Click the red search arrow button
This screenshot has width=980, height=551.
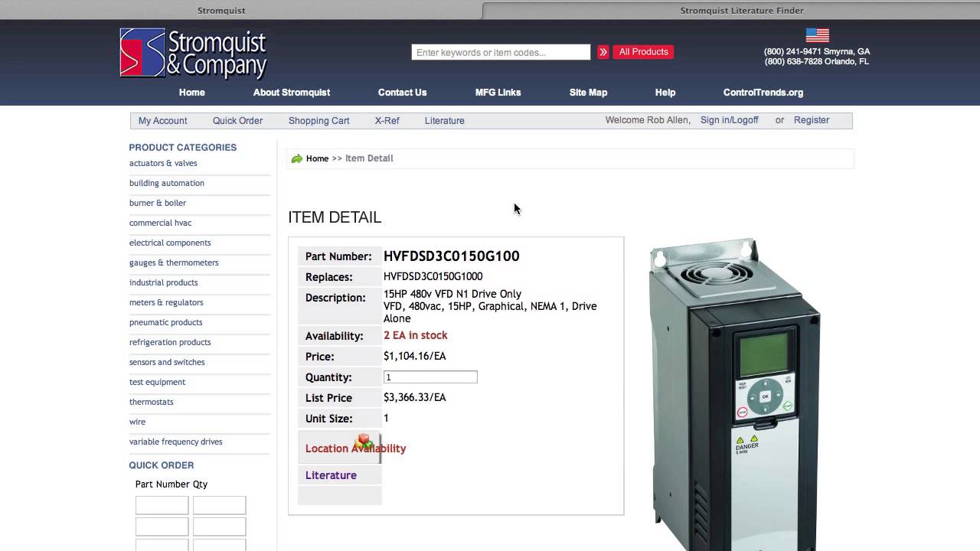click(x=603, y=52)
